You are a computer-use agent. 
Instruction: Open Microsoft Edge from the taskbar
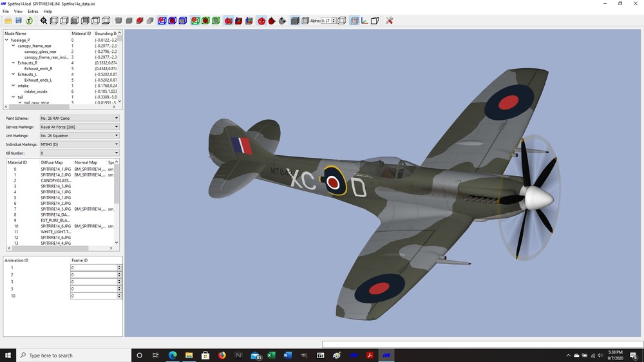tap(173, 356)
